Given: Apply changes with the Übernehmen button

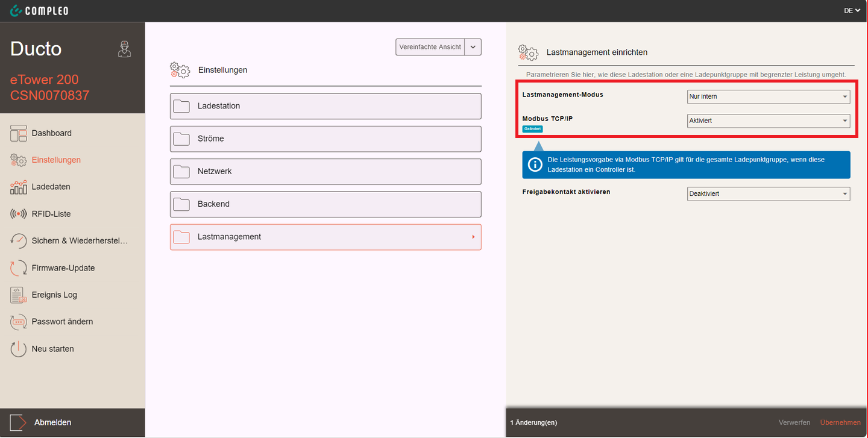Looking at the screenshot, I should point(840,422).
